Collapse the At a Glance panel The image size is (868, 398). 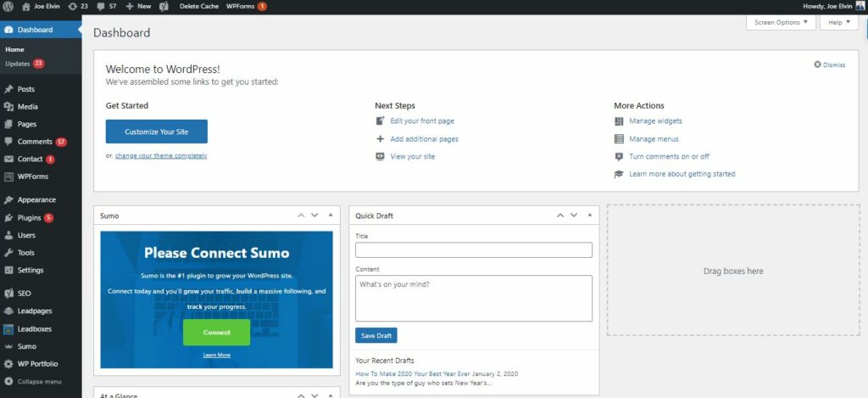(331, 395)
